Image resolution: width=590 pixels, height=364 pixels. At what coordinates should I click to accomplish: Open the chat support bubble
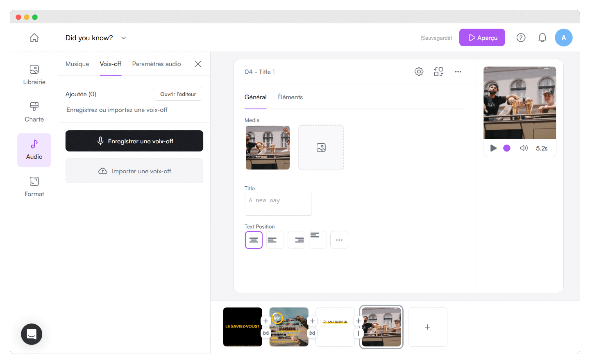32,334
